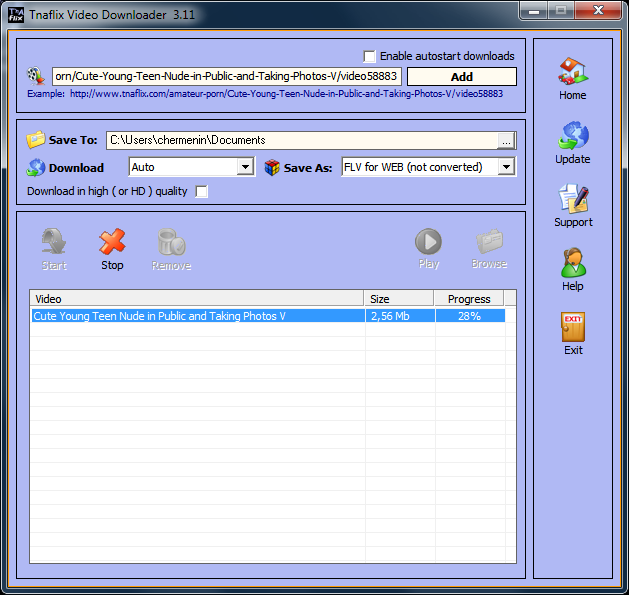Click the video URL input field

(227, 76)
